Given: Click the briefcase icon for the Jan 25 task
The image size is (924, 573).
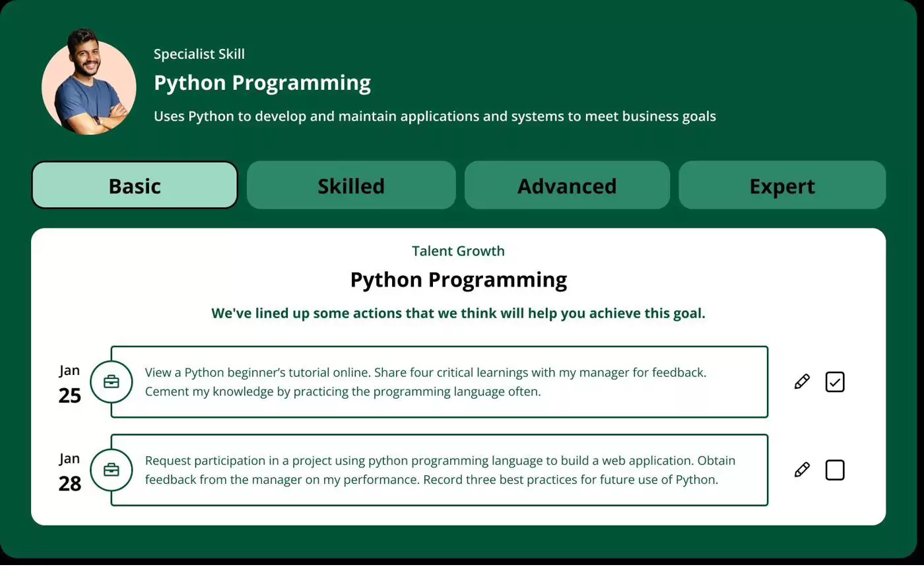Looking at the screenshot, I should [112, 382].
